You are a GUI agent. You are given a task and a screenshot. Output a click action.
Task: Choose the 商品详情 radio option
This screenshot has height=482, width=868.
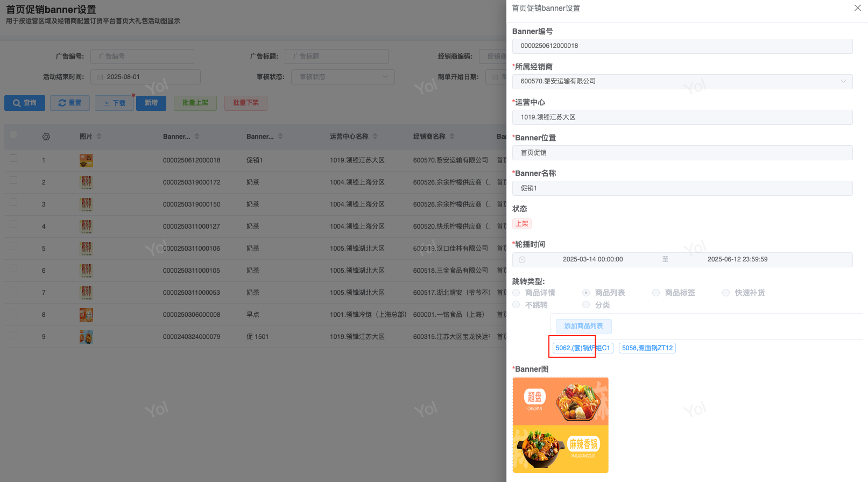[516, 293]
